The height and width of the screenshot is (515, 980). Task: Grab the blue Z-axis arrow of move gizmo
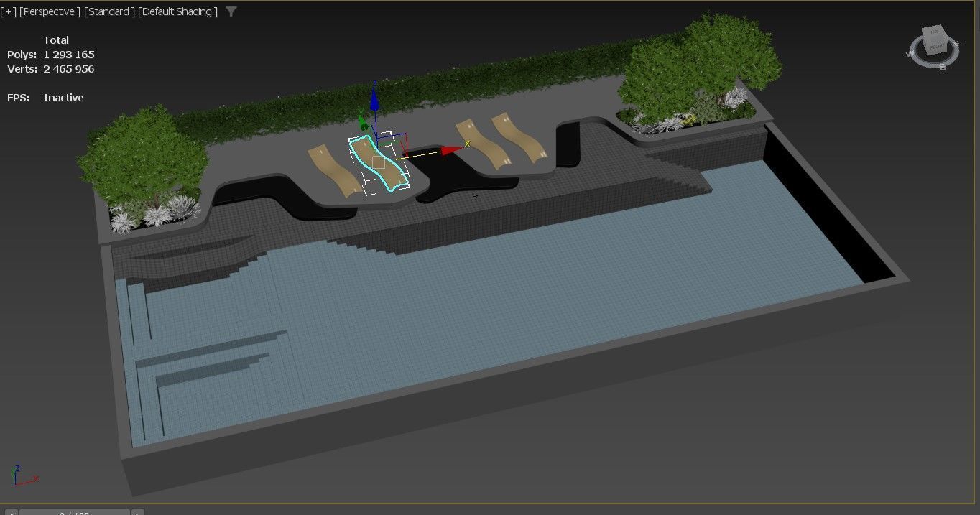[x=374, y=99]
